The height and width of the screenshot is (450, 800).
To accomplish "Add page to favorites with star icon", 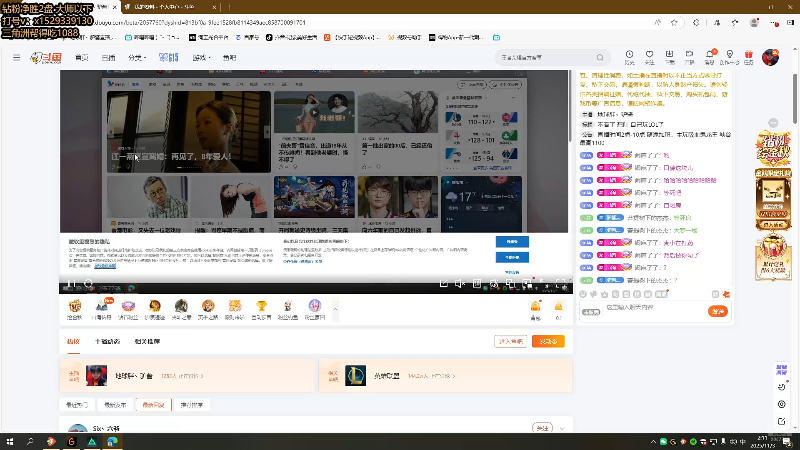I will [x=674, y=22].
